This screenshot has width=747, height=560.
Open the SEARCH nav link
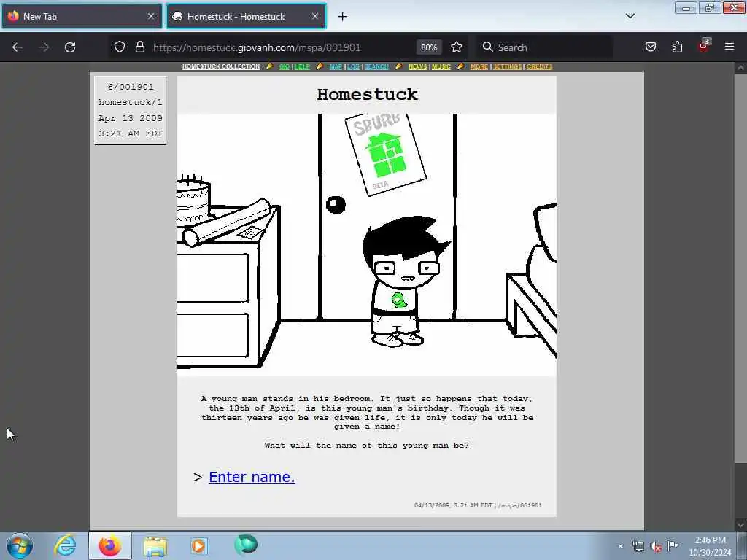point(377,66)
